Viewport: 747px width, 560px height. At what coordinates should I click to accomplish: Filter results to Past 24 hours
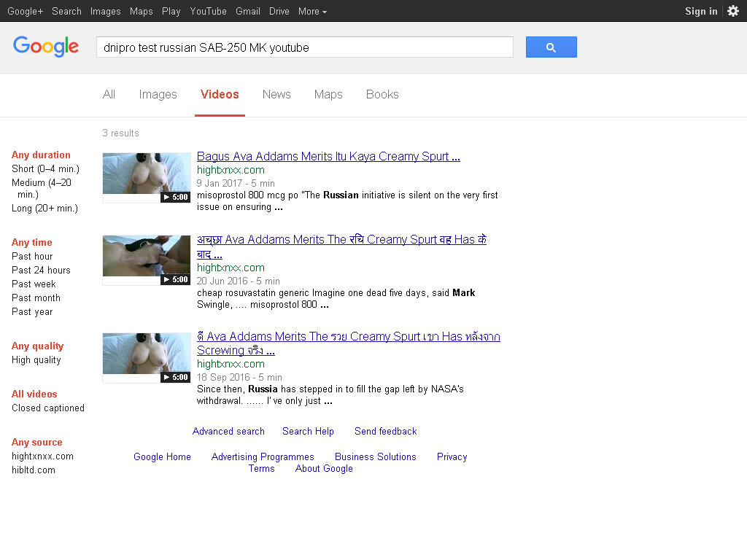41,270
